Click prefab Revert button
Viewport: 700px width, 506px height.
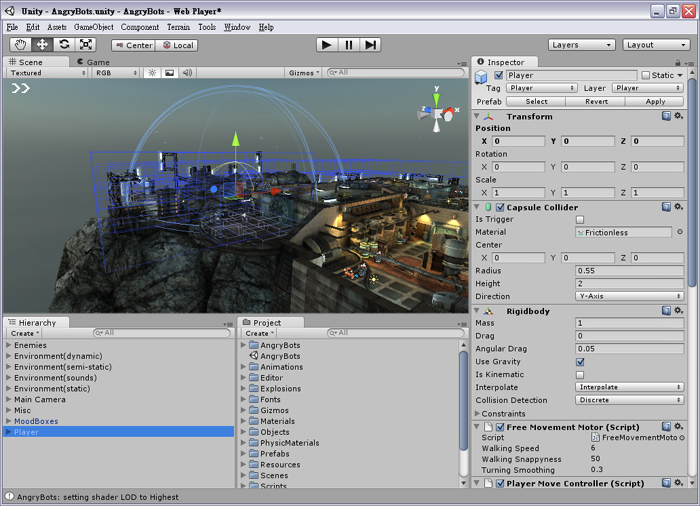click(x=596, y=101)
